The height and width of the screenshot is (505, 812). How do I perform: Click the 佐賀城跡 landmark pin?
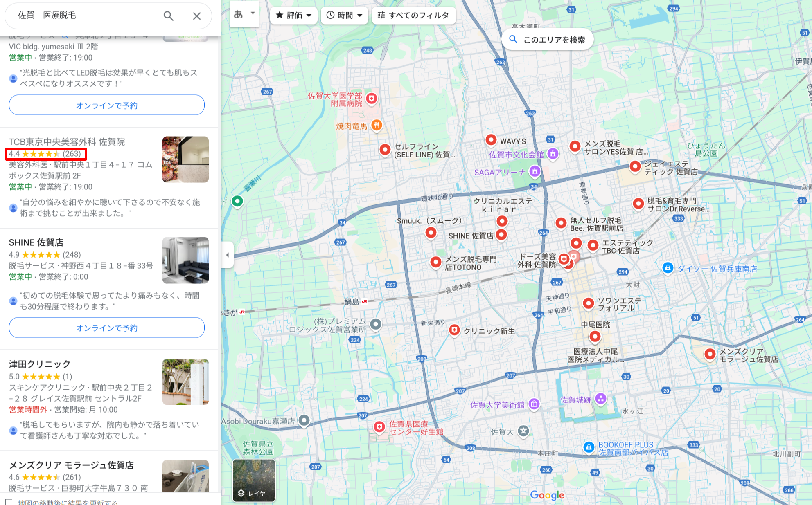click(600, 398)
